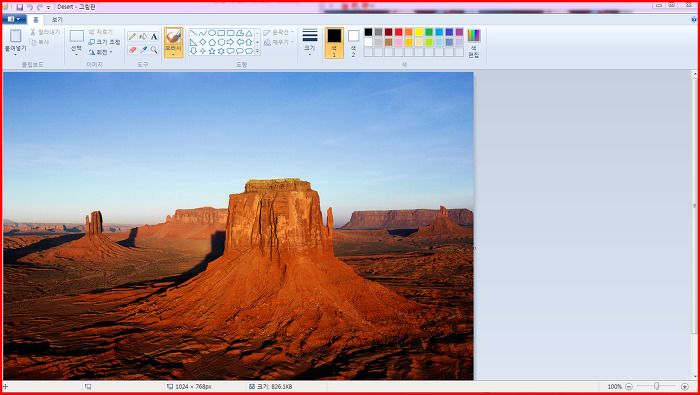The image size is (700, 395).
Task: Pick the lime green swatch in palette
Action: 429,42
